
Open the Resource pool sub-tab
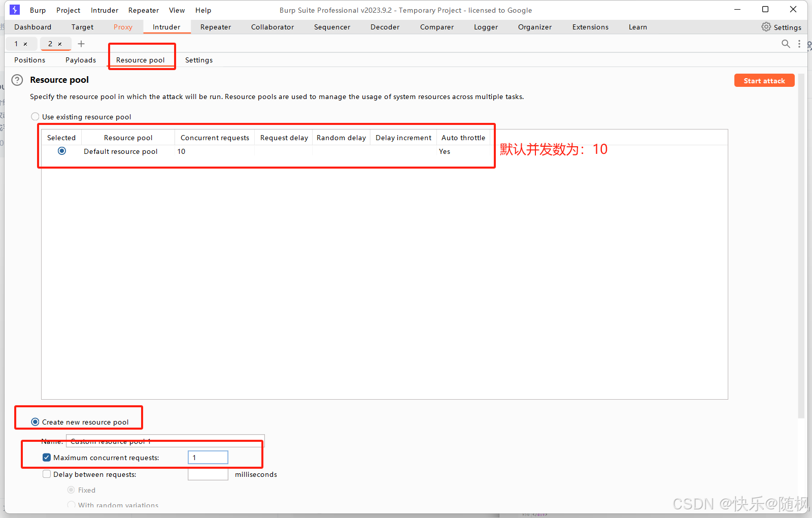pos(141,60)
